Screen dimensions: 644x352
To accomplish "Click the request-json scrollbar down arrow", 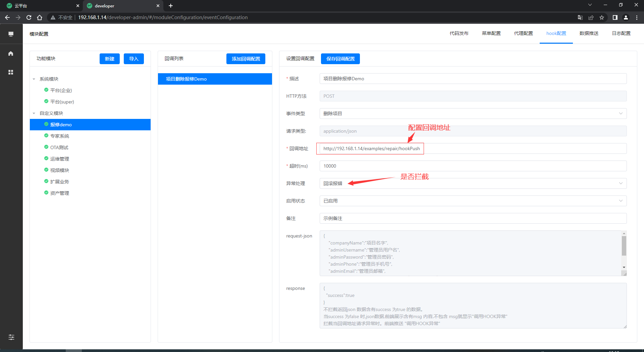I will (x=624, y=267).
